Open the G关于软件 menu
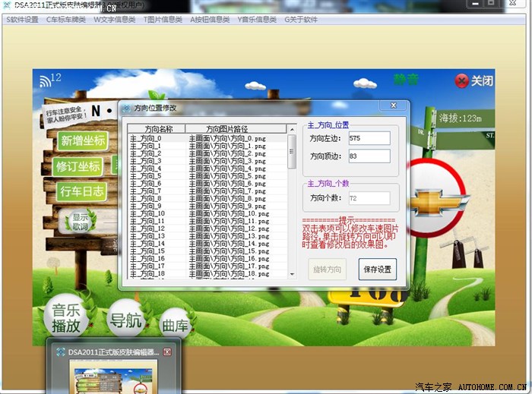The width and height of the screenshot is (532, 394). pyautogui.click(x=301, y=20)
